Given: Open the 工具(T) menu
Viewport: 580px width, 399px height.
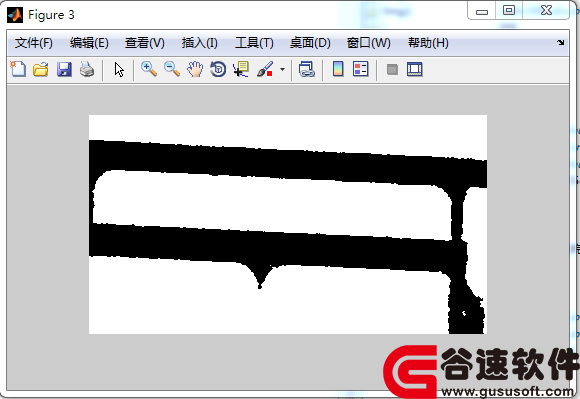Looking at the screenshot, I should (254, 43).
